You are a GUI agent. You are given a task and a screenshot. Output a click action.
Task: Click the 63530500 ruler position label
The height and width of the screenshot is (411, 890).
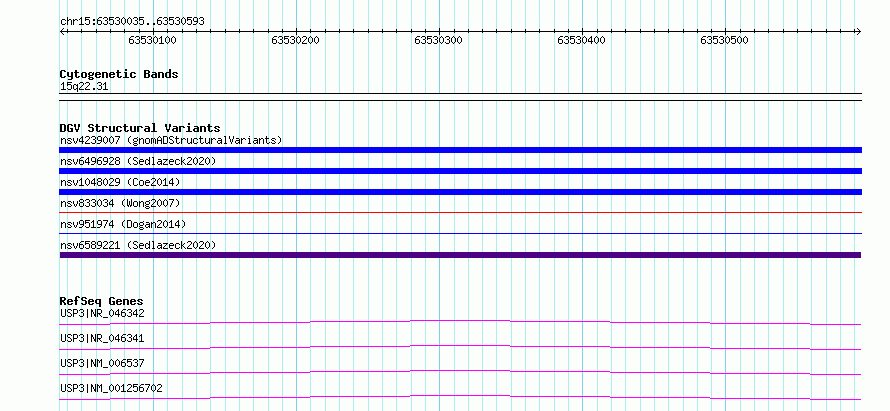pos(724,40)
